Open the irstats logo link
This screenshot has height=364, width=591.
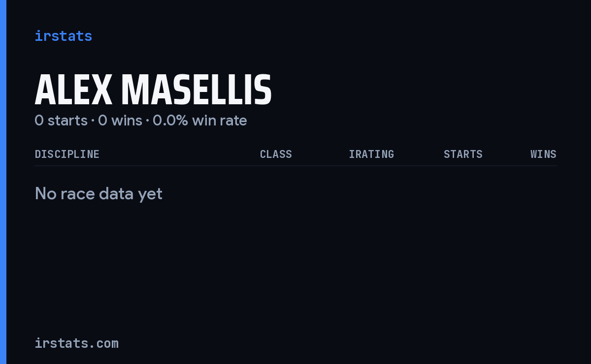click(63, 36)
